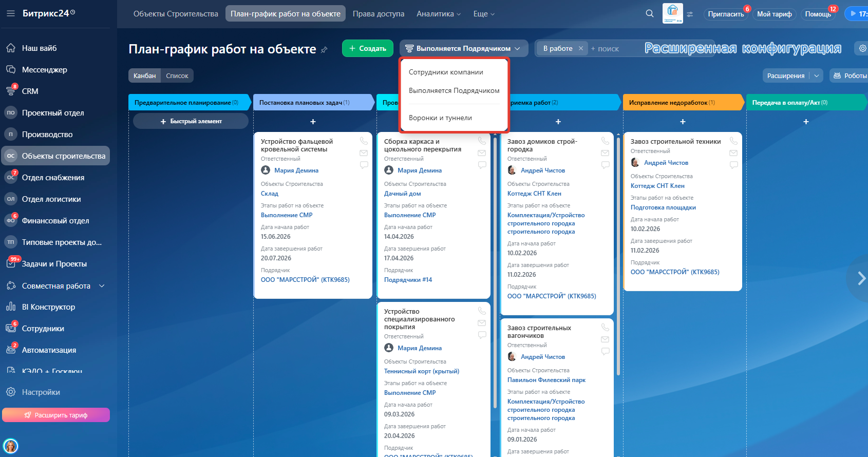This screenshot has height=457, width=868.
Task: Open 'Павильон Филевский парк' link
Action: click(x=546, y=380)
